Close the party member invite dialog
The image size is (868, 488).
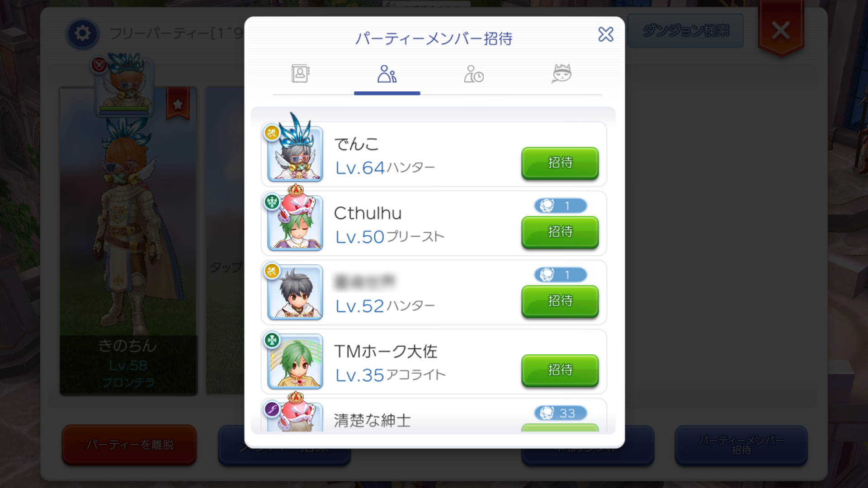[x=606, y=34]
